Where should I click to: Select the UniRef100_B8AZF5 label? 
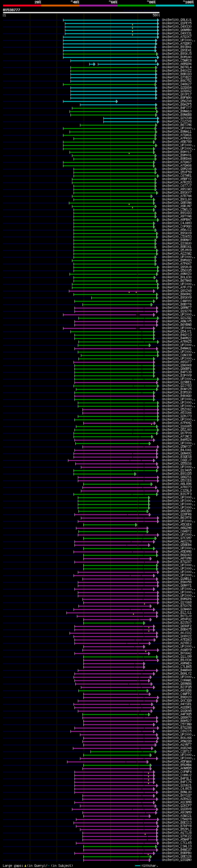176,104
